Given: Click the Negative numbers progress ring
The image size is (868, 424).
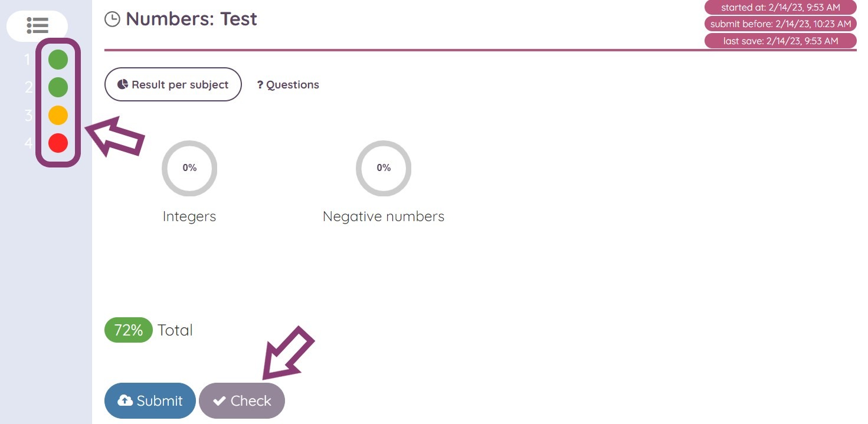Looking at the screenshot, I should (383, 168).
